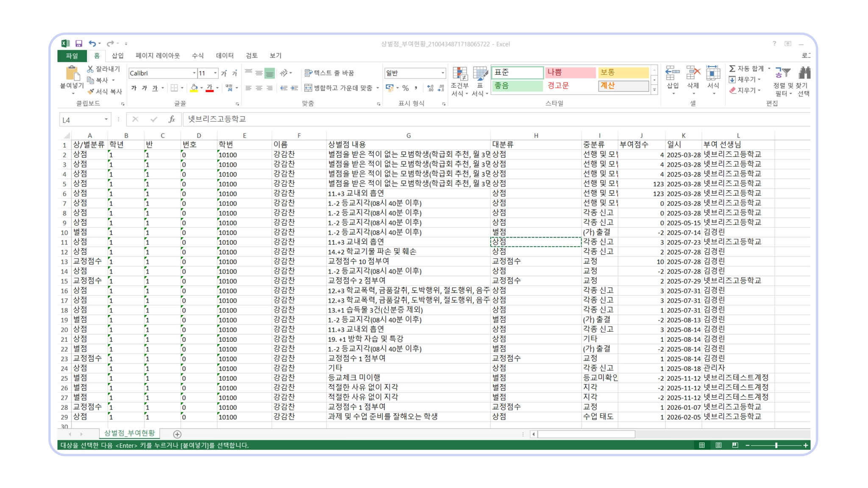Add a new sheet with plus icon
The width and height of the screenshot is (868, 488).
point(177,434)
